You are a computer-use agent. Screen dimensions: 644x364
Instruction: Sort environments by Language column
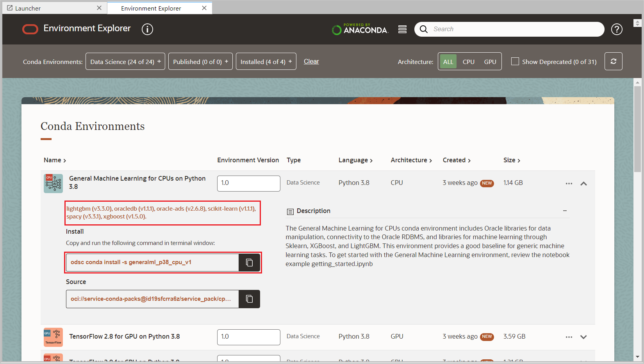coord(355,160)
